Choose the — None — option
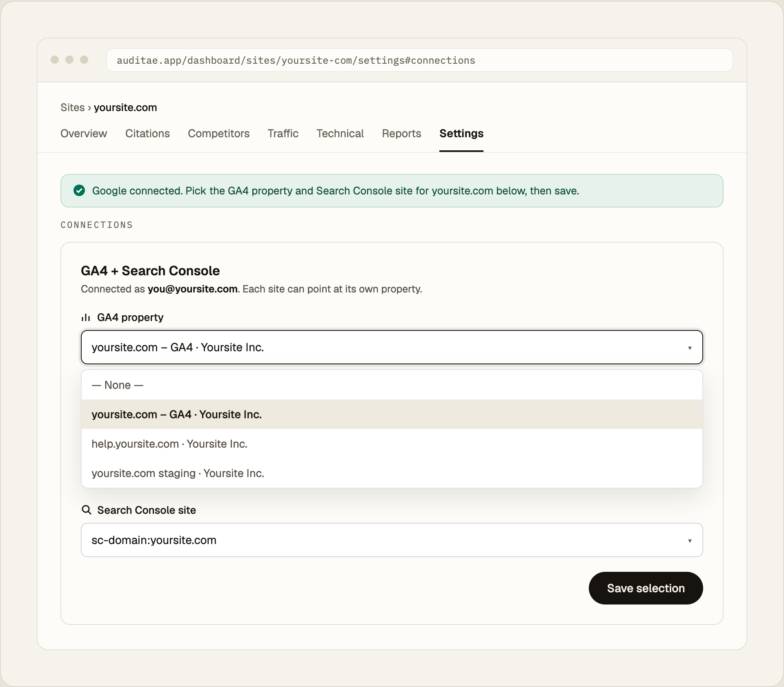Image resolution: width=784 pixels, height=687 pixels. coord(392,385)
